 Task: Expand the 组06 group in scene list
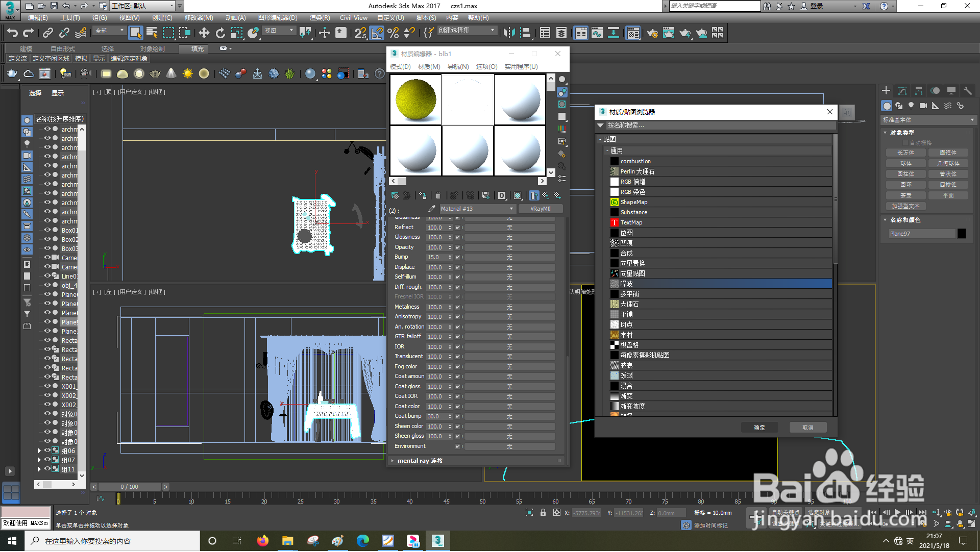pyautogui.click(x=39, y=451)
